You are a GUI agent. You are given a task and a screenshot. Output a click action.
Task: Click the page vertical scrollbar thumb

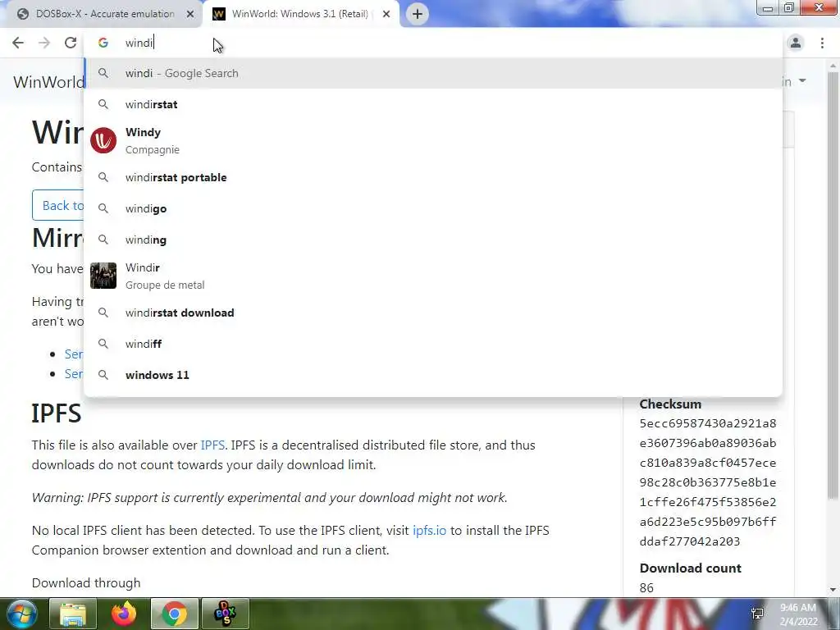[833, 286]
